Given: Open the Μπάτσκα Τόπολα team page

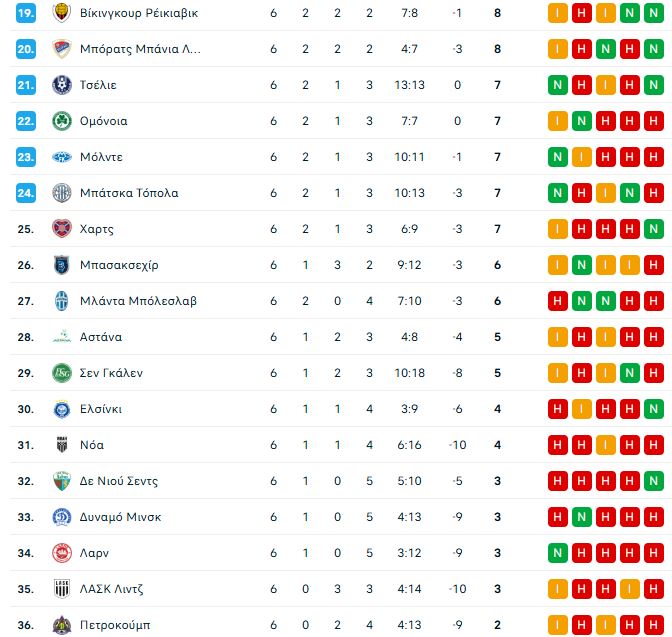Looking at the screenshot, I should tap(129, 193).
